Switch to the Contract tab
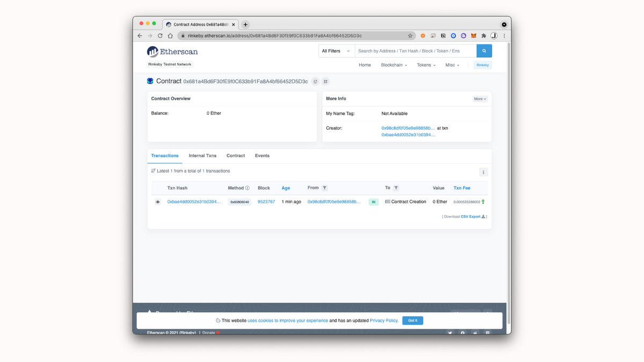The height and width of the screenshot is (362, 644). [x=236, y=156]
